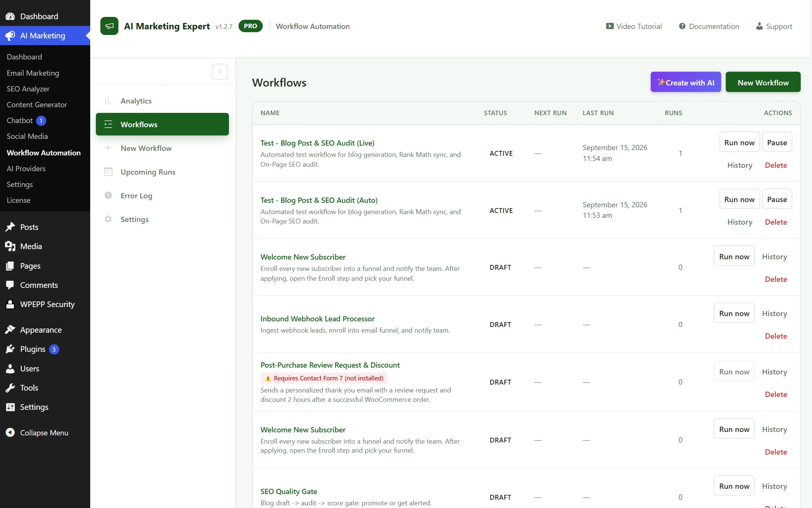
Task: Collapse the workflow side panel with chevron
Action: point(220,71)
